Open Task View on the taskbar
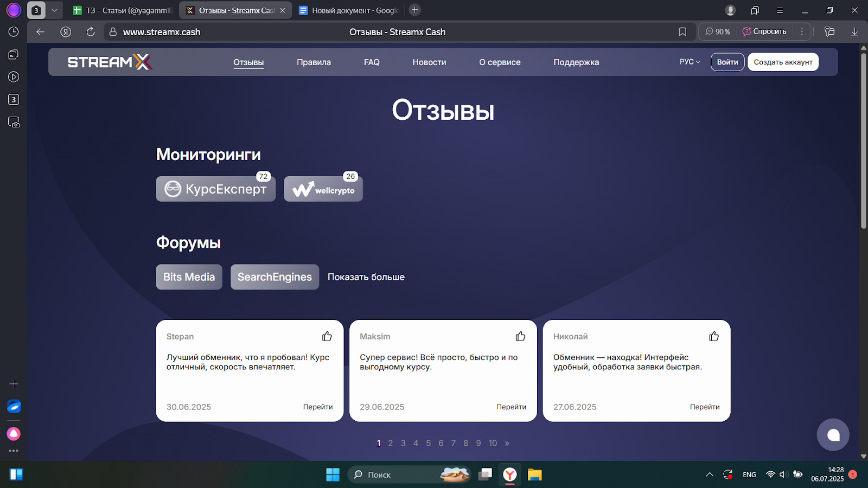868x488 pixels. tap(485, 474)
